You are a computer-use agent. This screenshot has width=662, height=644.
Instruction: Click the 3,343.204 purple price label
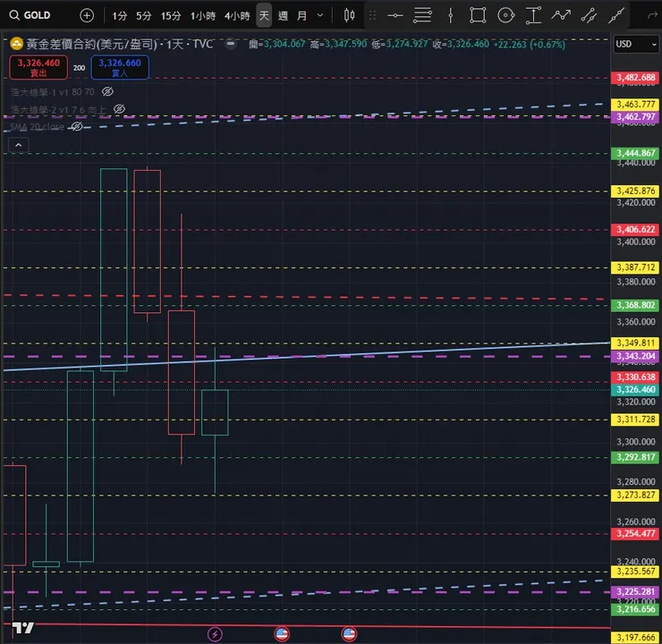[635, 356]
